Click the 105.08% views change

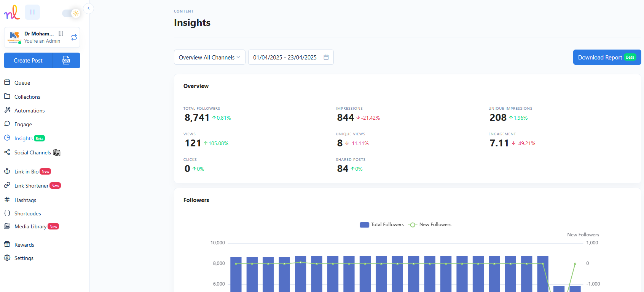pos(216,143)
